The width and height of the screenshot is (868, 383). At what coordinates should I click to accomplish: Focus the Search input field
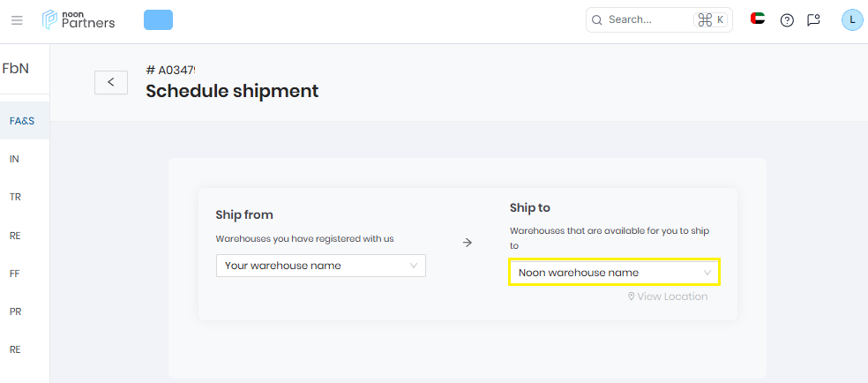pyautogui.click(x=659, y=20)
